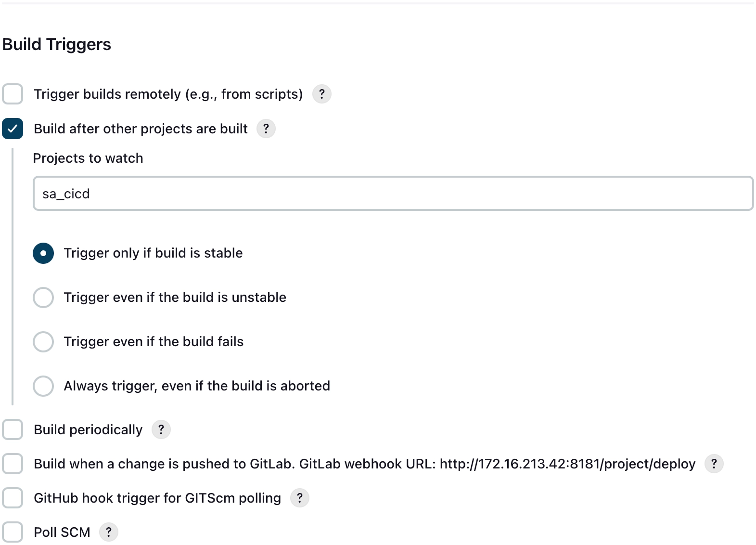The width and height of the screenshot is (756, 545).
Task: Open Poll SCM help question mark
Action: (108, 532)
